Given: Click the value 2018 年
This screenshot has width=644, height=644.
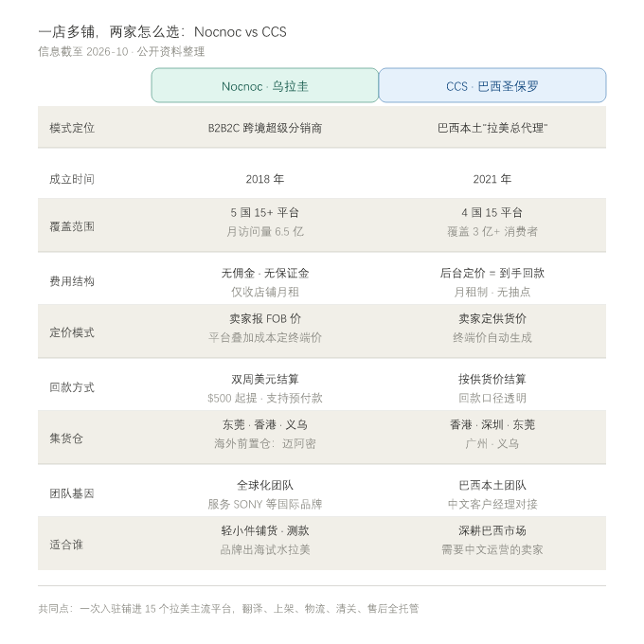Looking at the screenshot, I should click(265, 179).
